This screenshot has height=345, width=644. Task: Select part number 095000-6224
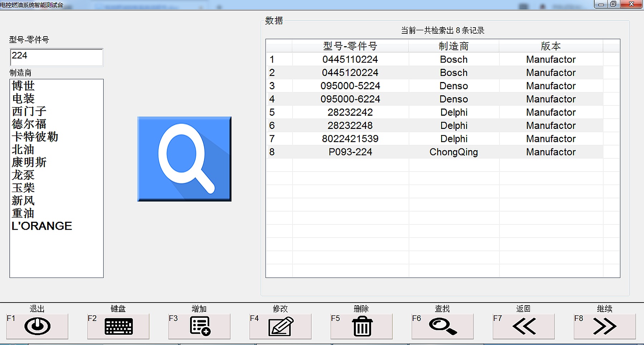[x=350, y=99]
